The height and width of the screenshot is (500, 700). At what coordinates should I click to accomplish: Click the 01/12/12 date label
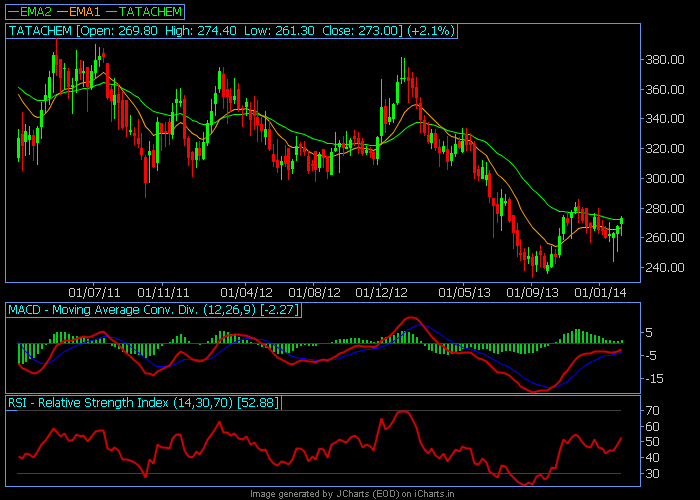click(x=381, y=293)
